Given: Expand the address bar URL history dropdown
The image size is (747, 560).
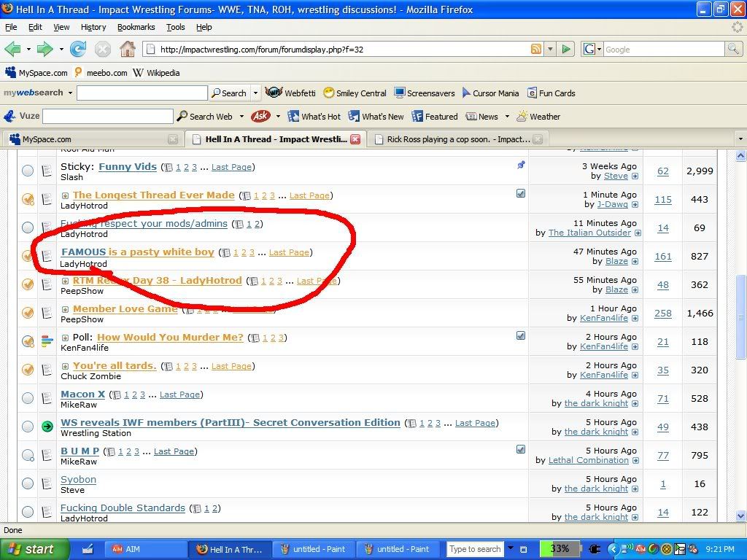Looking at the screenshot, I should [550, 49].
